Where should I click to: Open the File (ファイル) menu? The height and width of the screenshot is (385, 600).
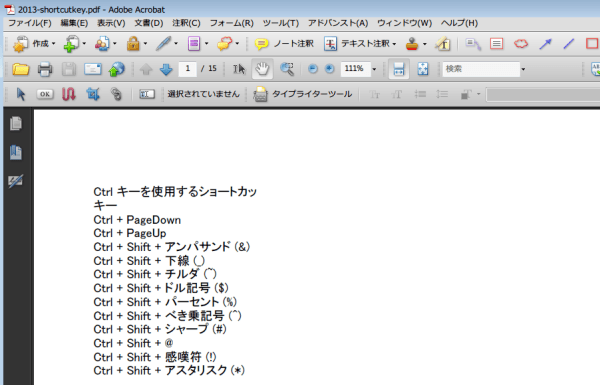30,23
